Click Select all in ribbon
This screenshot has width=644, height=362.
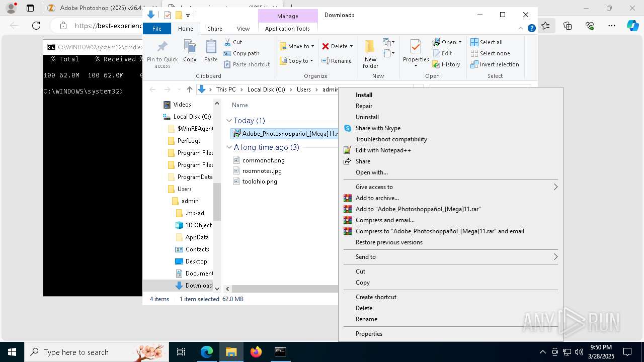pyautogui.click(x=487, y=42)
